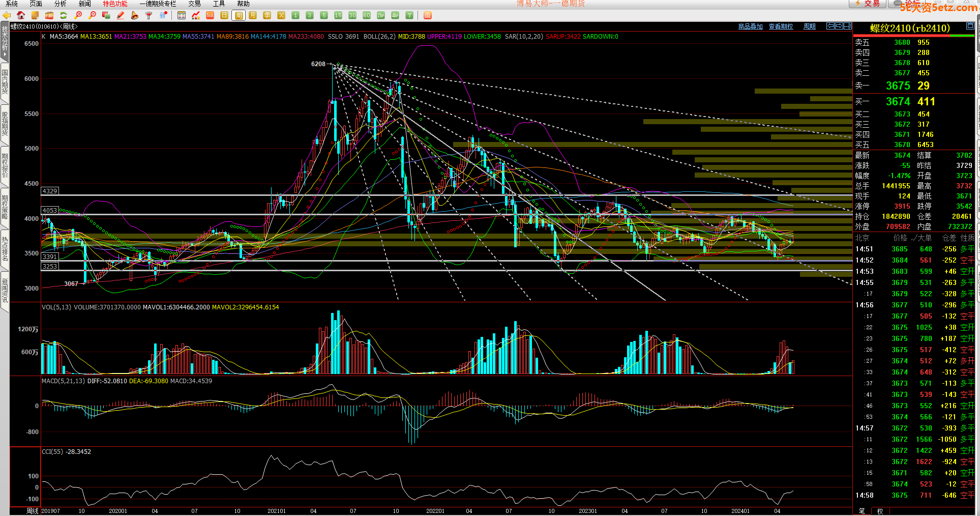Viewport: 980px width, 516px height.
Task: Select weekly 周 period
Action: click(x=239, y=15)
